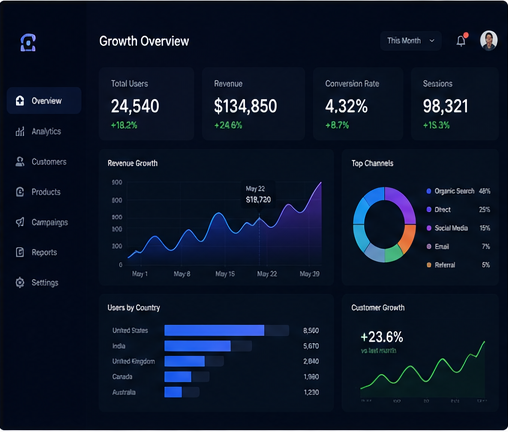
Task: Click the Customers person icon
Action: 20,162
